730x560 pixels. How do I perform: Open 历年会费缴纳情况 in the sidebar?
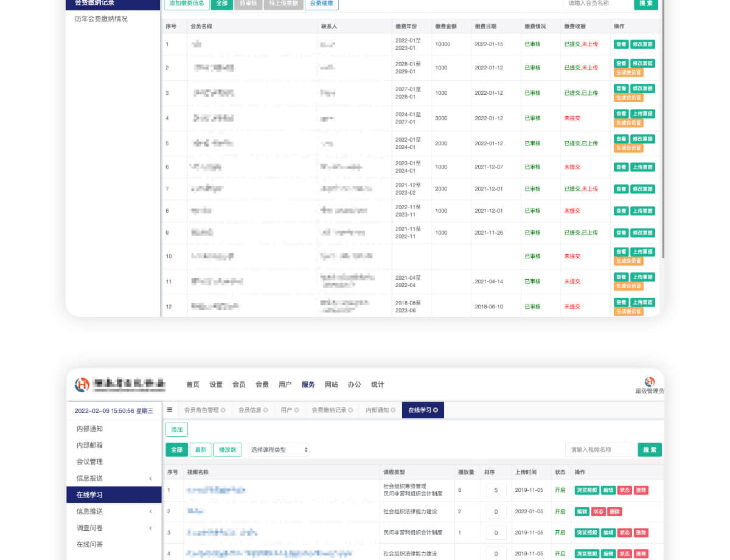(101, 19)
